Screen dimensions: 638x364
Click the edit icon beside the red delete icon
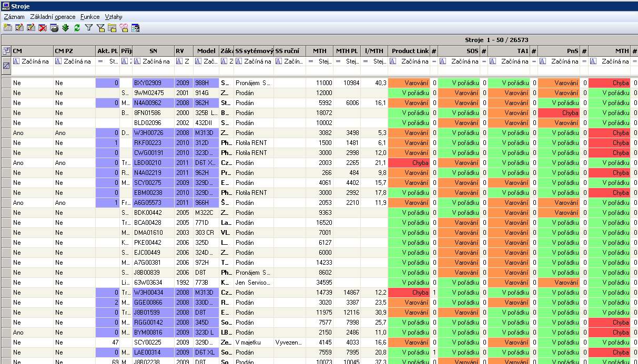click(x=31, y=28)
